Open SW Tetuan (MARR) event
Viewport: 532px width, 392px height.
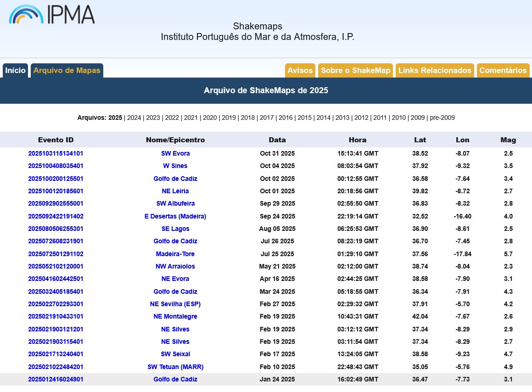(x=175, y=367)
